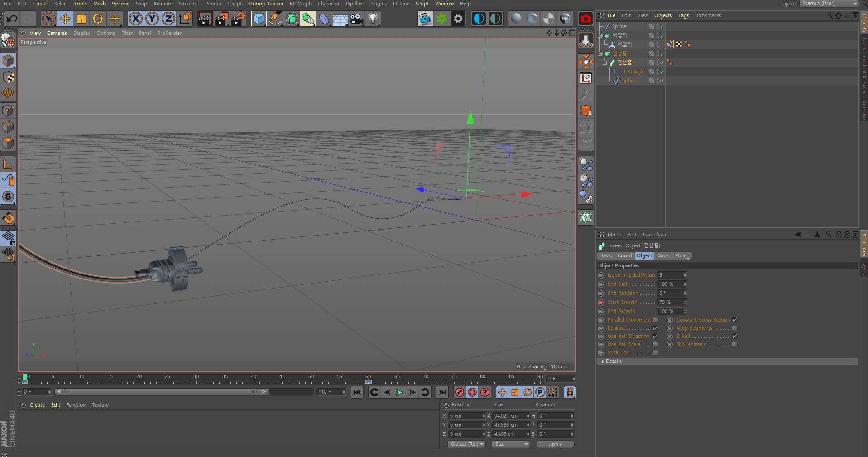Click the timeline playhead marker at 0
This screenshot has height=457, width=868.
[24, 377]
